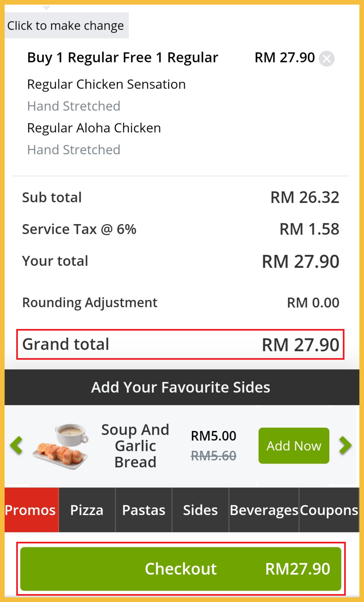Edit the Regular Chicken Sensation pizza
364x602 pixels.
point(106,84)
